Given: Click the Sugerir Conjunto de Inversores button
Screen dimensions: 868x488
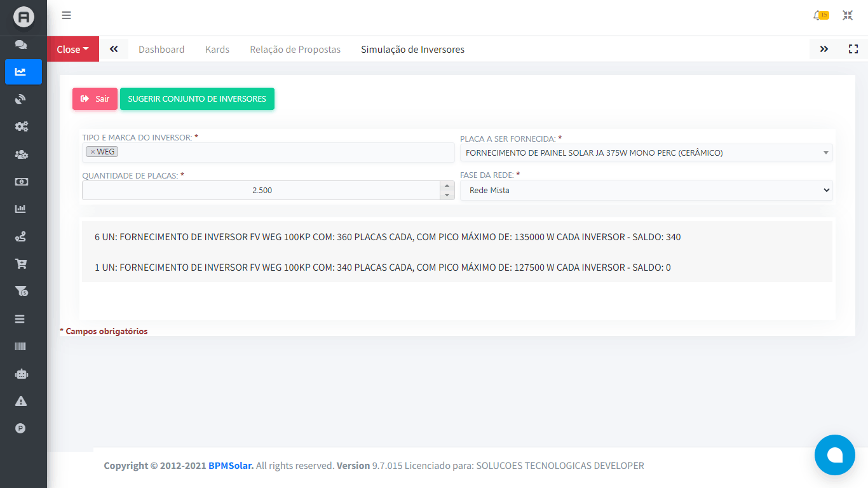Looking at the screenshot, I should tap(197, 99).
